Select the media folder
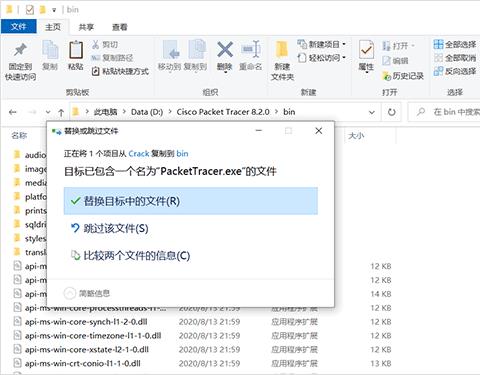The height and width of the screenshot is (375, 480). click(x=30, y=183)
